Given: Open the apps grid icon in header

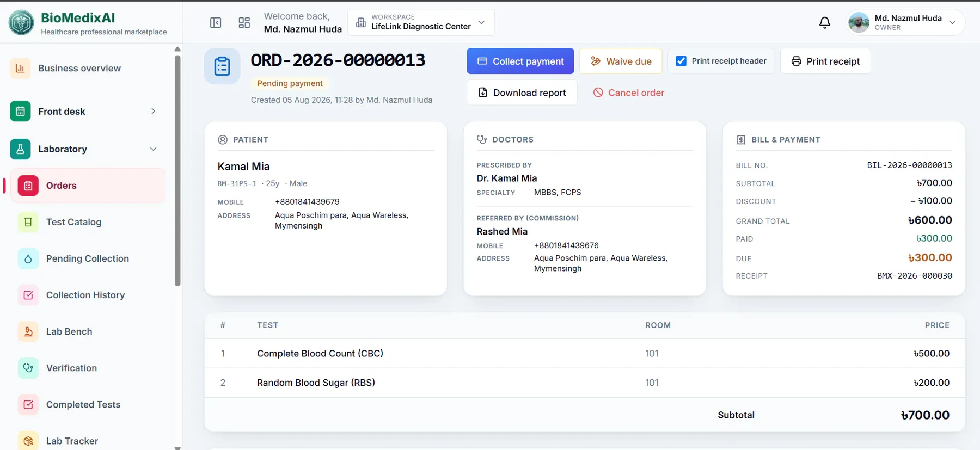Looking at the screenshot, I should pos(244,23).
